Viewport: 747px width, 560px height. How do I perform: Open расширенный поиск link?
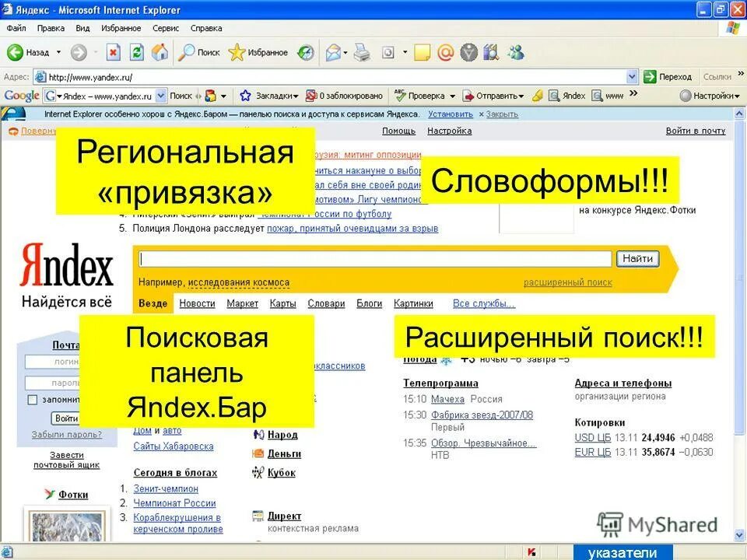pyautogui.click(x=569, y=282)
